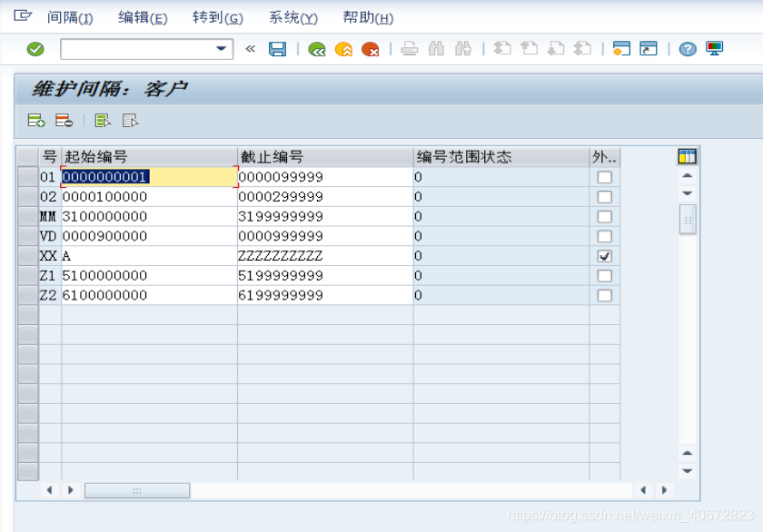
Task: Go to last page icon
Action: click(x=582, y=49)
